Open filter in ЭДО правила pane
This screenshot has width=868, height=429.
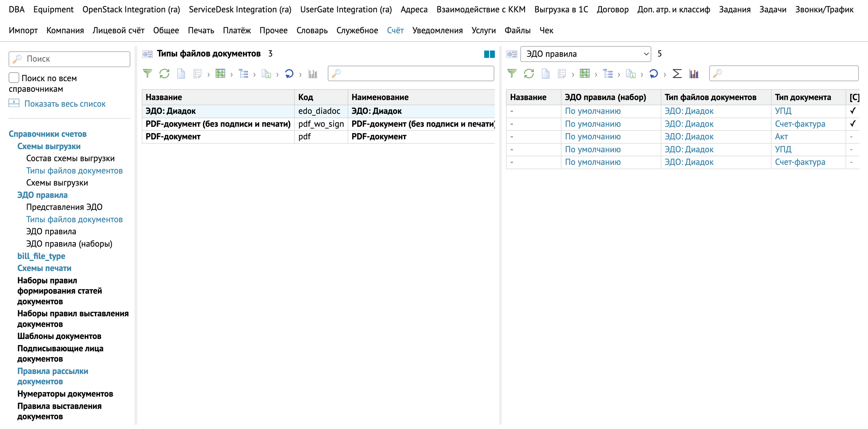(511, 73)
